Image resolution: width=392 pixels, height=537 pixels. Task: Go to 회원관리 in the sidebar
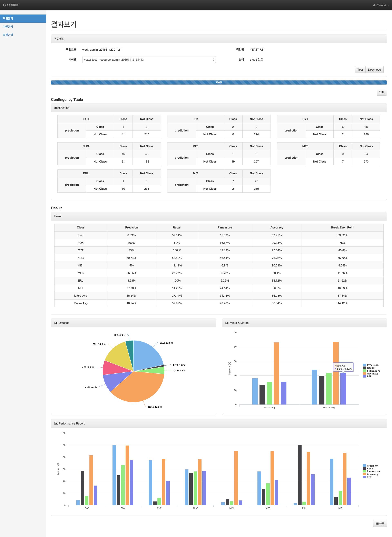(x=23, y=35)
